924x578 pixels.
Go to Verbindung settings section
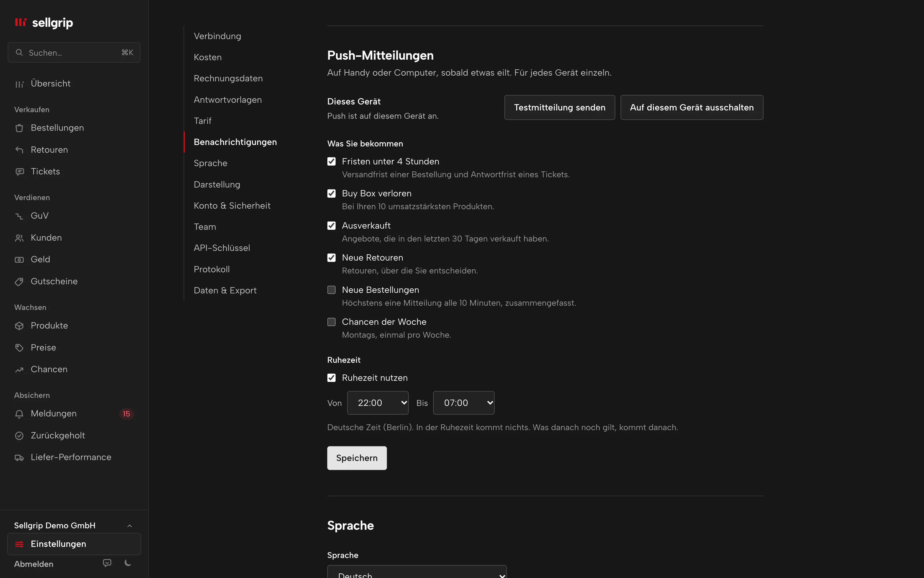click(x=217, y=36)
